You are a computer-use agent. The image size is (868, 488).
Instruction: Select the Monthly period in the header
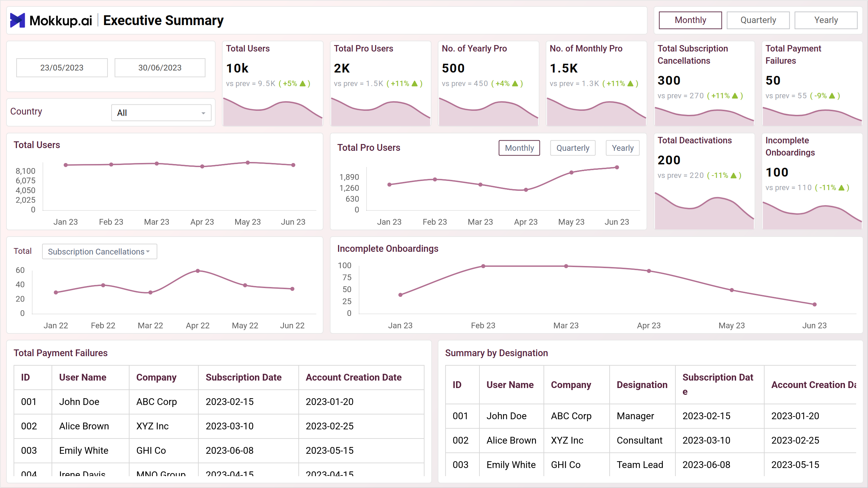click(x=690, y=20)
